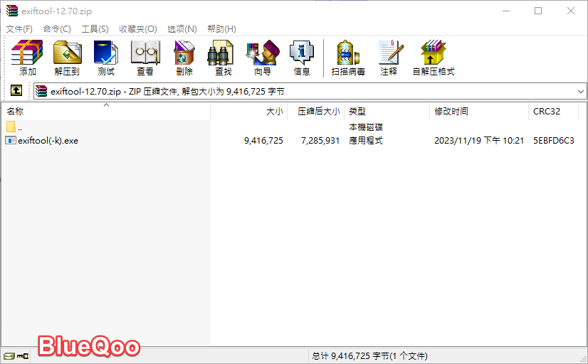Click the 删除 (Delete) toolbar icon
Viewport: 588px width, 364px height.
[184, 58]
